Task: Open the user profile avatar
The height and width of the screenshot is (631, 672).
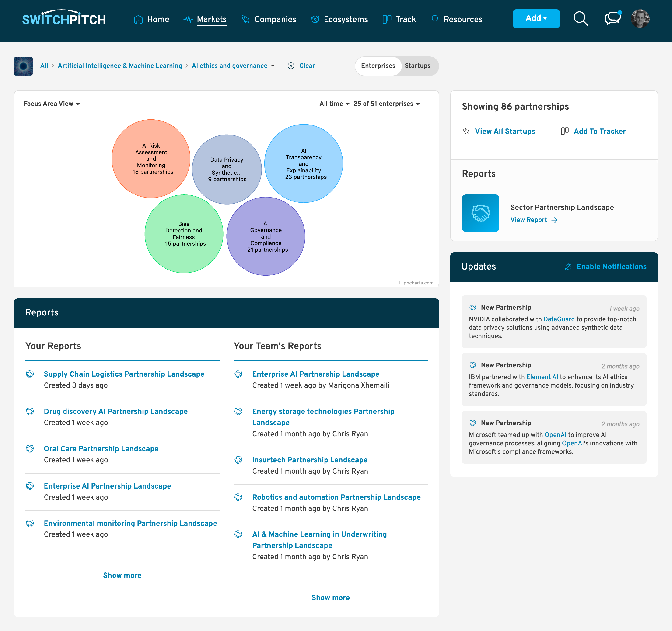Action: click(640, 19)
